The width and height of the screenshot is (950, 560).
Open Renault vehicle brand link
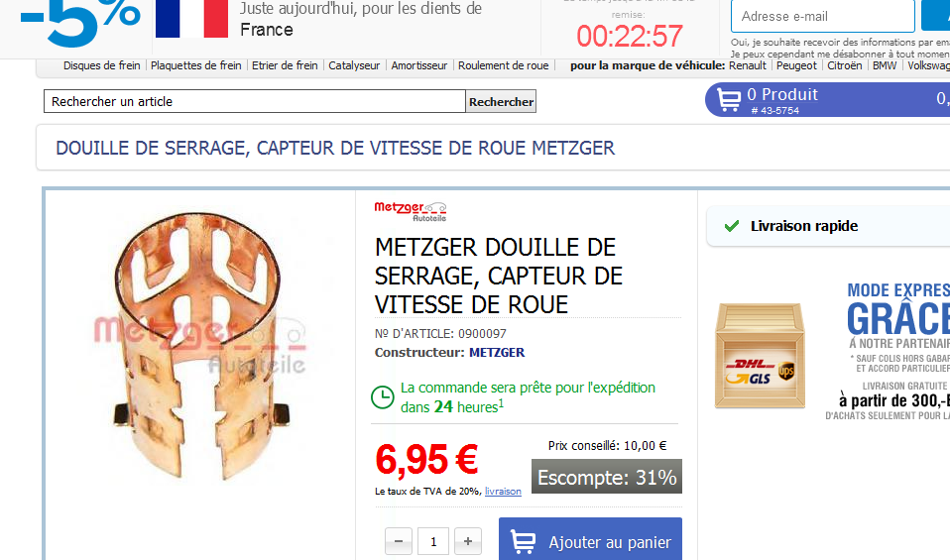click(747, 65)
